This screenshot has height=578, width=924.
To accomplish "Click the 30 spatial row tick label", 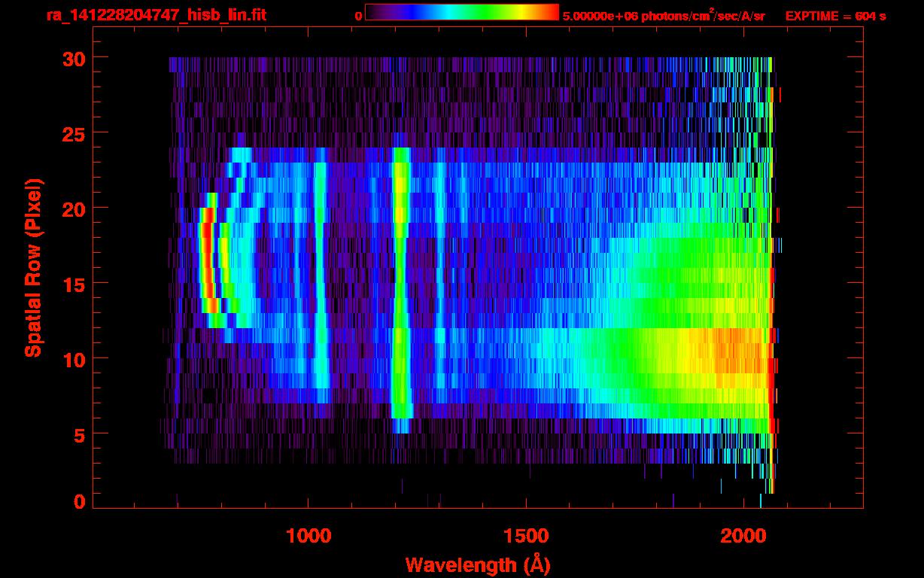I will pyautogui.click(x=74, y=58).
